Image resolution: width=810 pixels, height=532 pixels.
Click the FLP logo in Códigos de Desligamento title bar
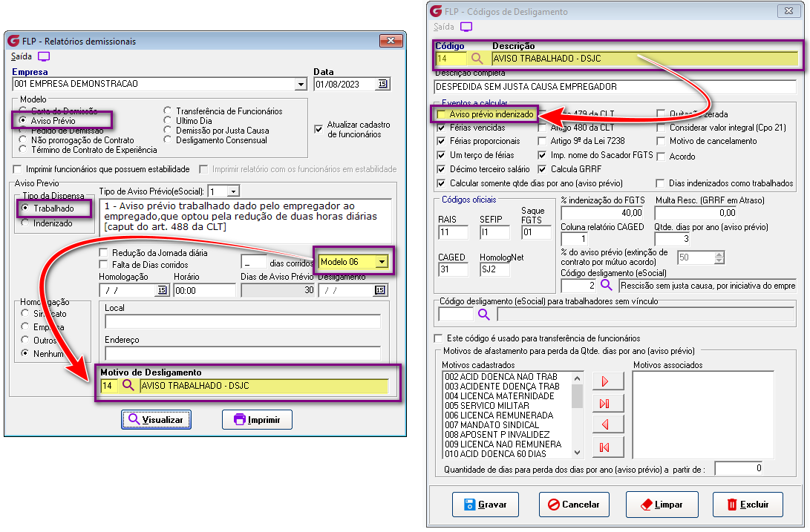point(436,11)
